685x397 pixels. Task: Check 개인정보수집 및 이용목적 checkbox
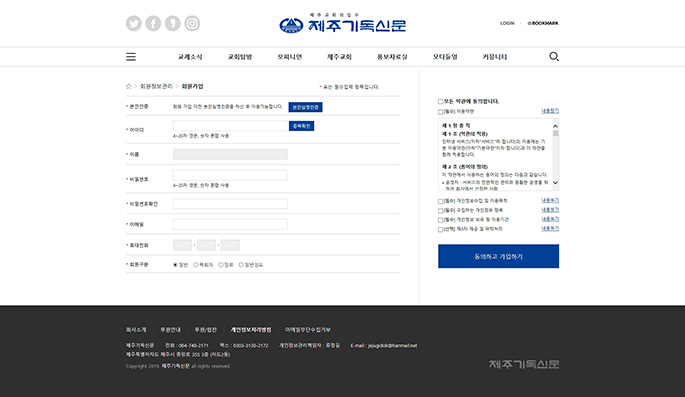click(440, 201)
